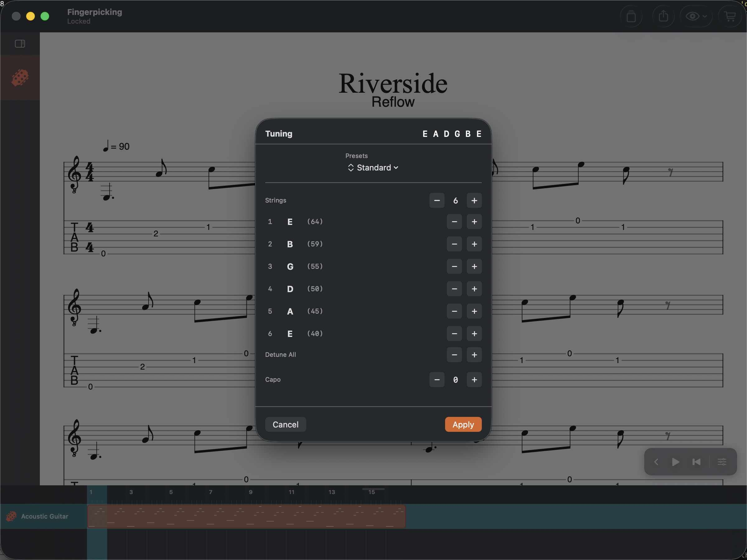This screenshot has width=747, height=560.
Task: Click the Share export icon in the toolbar
Action: [x=663, y=16]
